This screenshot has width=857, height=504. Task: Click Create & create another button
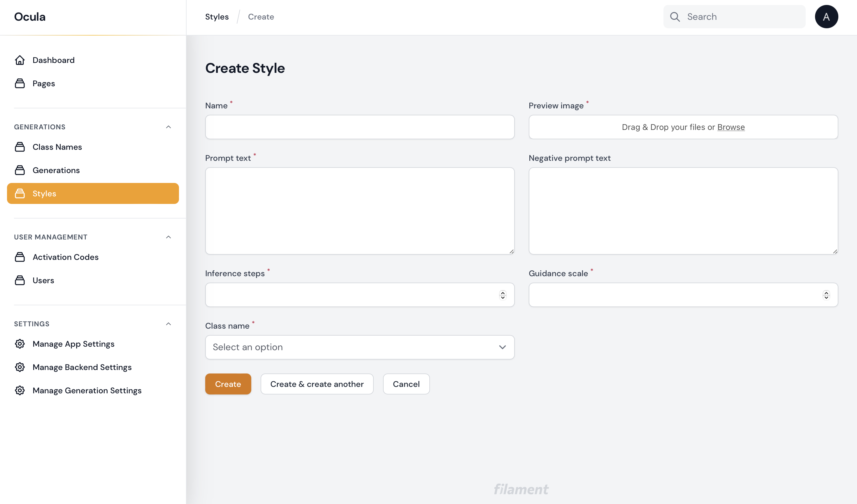coord(317,384)
